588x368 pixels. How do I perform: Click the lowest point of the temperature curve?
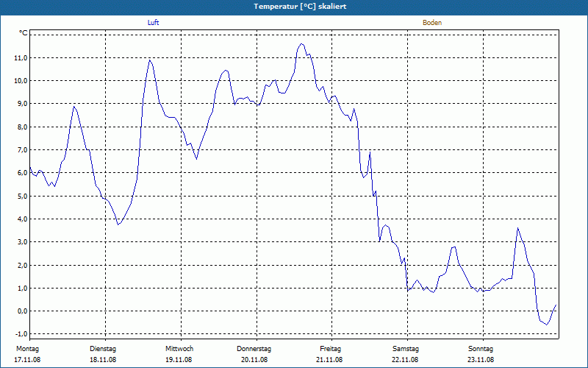(x=547, y=325)
